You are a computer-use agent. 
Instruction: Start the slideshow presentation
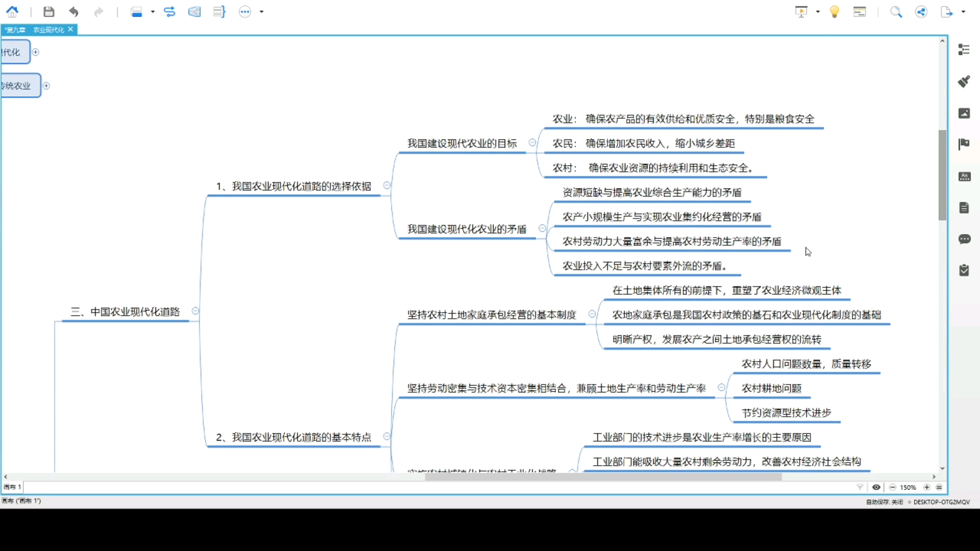[802, 11]
